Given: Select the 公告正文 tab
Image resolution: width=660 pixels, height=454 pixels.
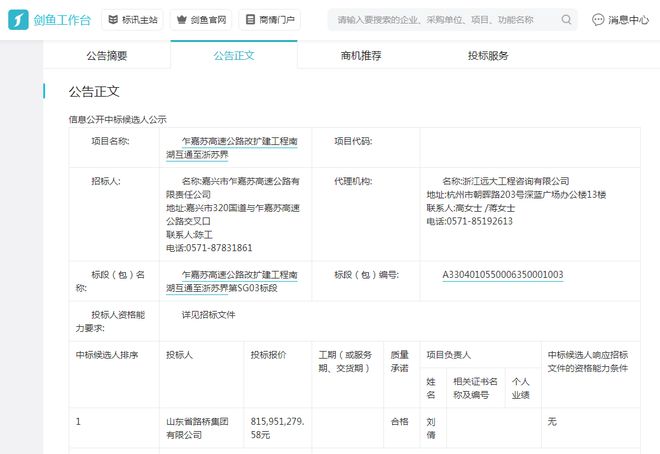Looking at the screenshot, I should click(x=234, y=55).
